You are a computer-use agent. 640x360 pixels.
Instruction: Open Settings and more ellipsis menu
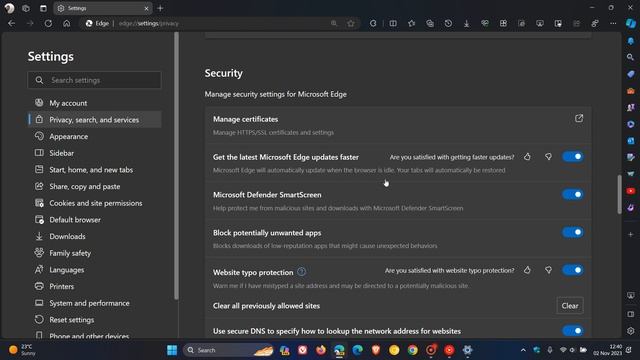click(613, 23)
